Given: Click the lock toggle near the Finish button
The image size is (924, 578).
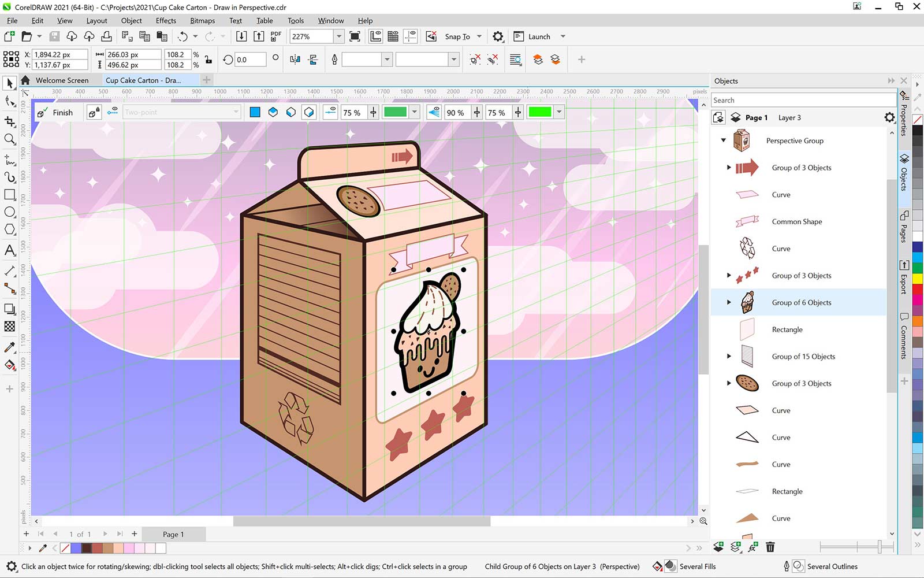Looking at the screenshot, I should point(93,112).
